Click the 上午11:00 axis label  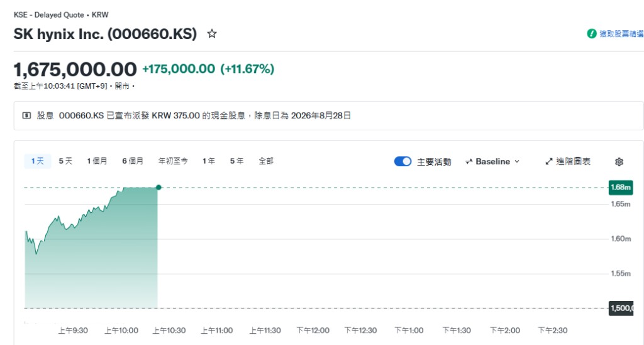click(217, 331)
